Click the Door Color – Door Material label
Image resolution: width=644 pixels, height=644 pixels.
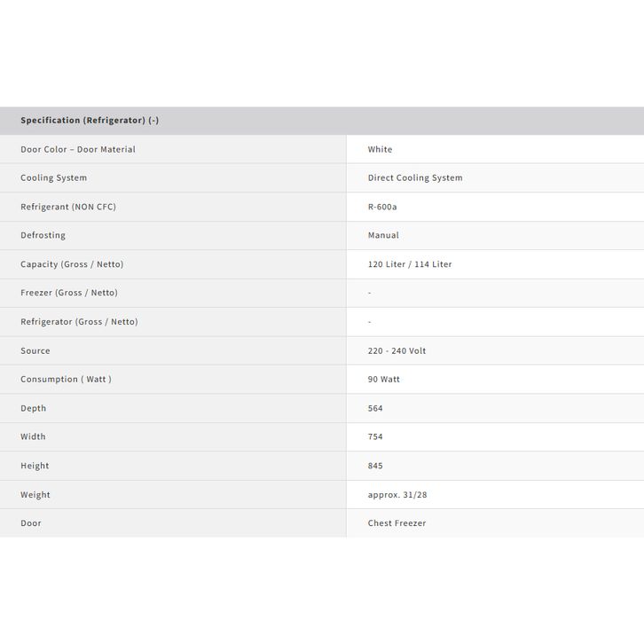click(x=78, y=150)
